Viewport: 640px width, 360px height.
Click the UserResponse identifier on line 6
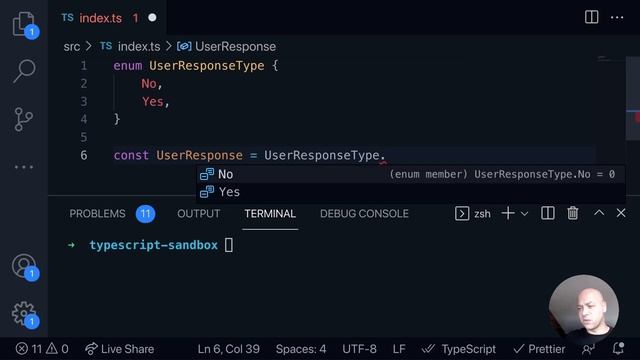(200, 156)
